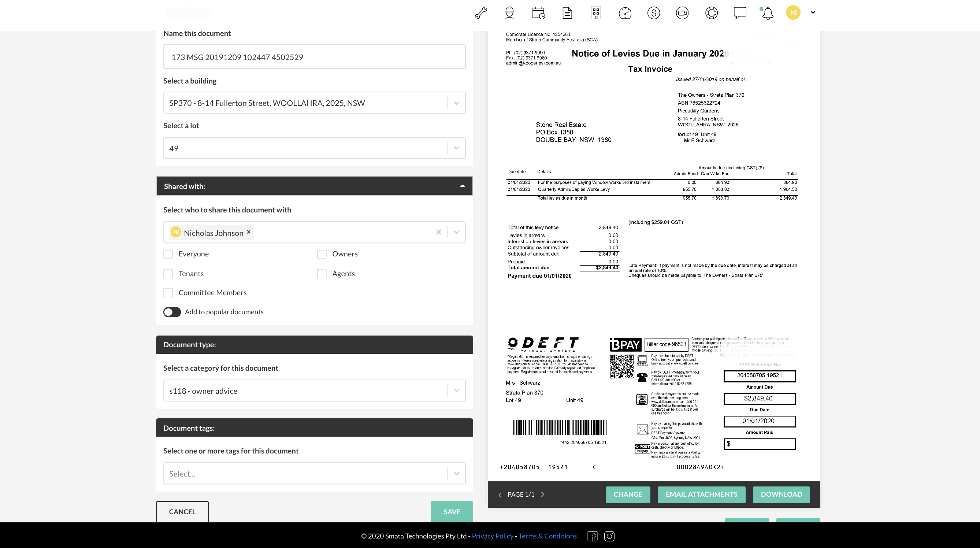Open the calendar schedule icon
The image size is (980, 548).
[x=538, y=13]
